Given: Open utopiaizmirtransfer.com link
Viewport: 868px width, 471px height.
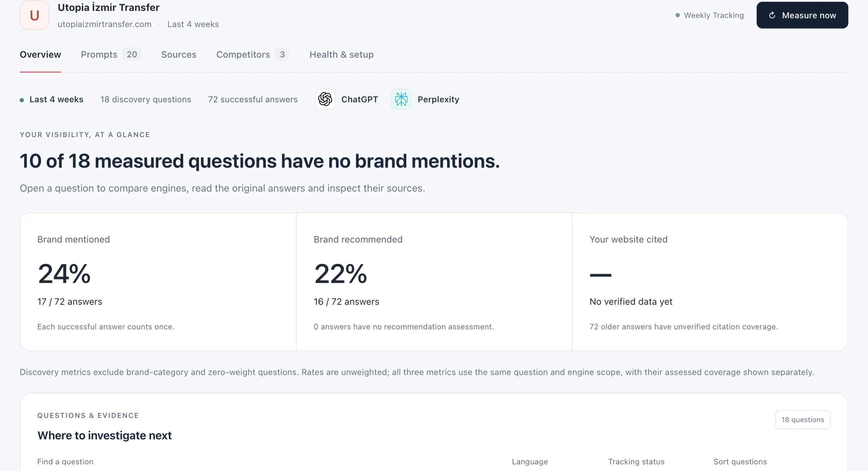Looking at the screenshot, I should pyautogui.click(x=105, y=24).
